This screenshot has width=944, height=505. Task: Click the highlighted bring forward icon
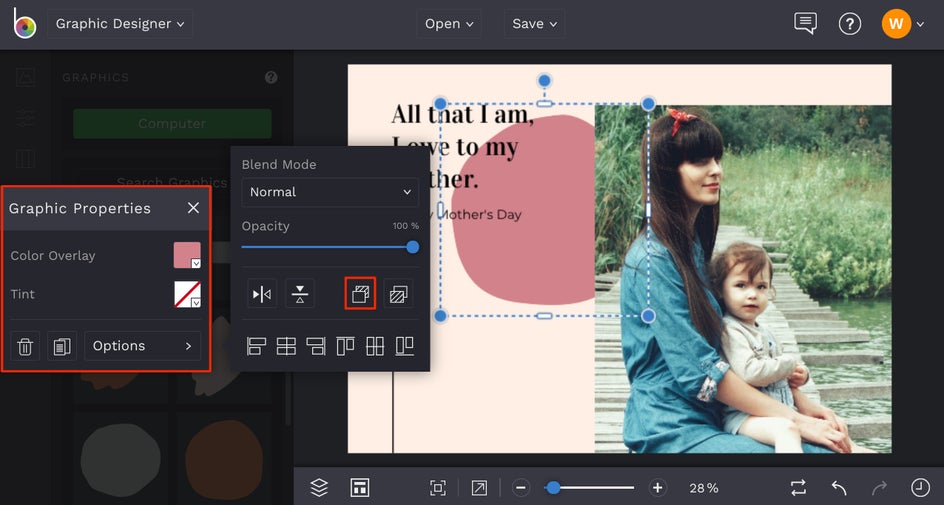(360, 294)
